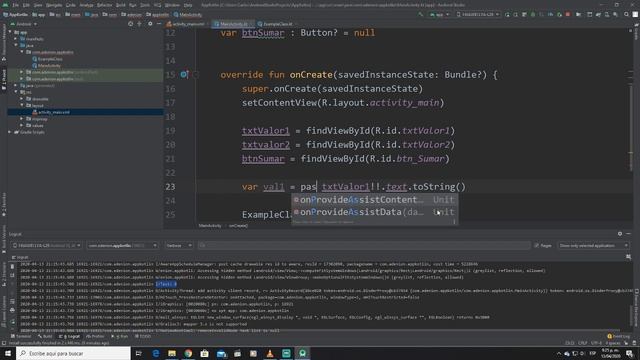This screenshot has height=360, width=640.
Task: Open VLC media player from taskbar
Action: [270, 353]
